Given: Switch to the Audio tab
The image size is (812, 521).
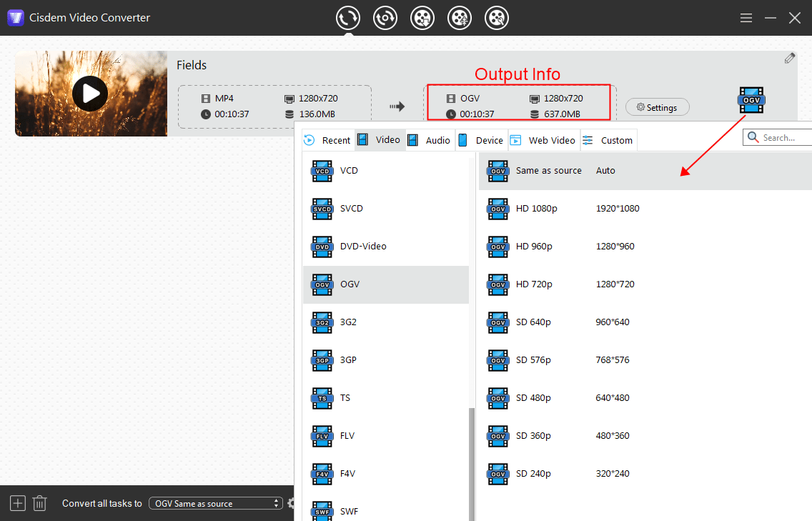Looking at the screenshot, I should pyautogui.click(x=430, y=140).
